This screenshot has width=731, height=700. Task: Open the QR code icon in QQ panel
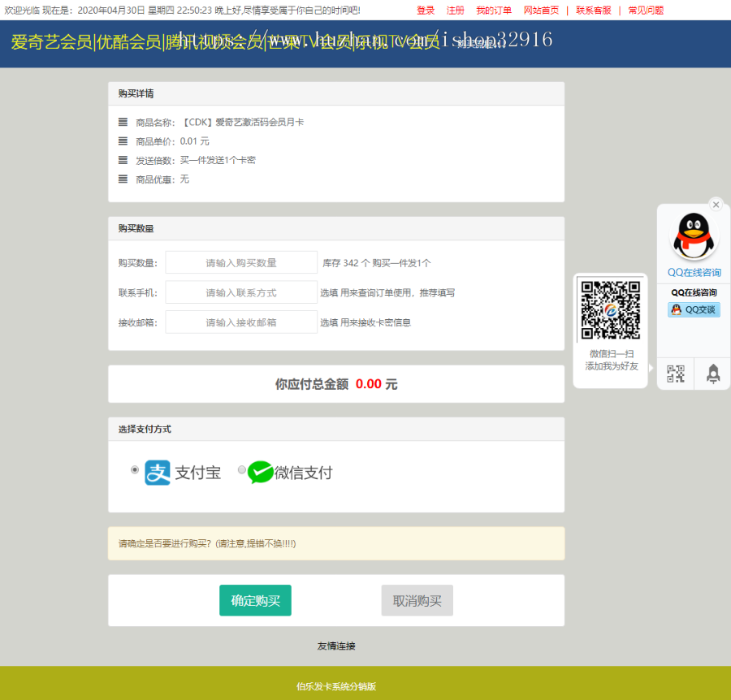[675, 374]
